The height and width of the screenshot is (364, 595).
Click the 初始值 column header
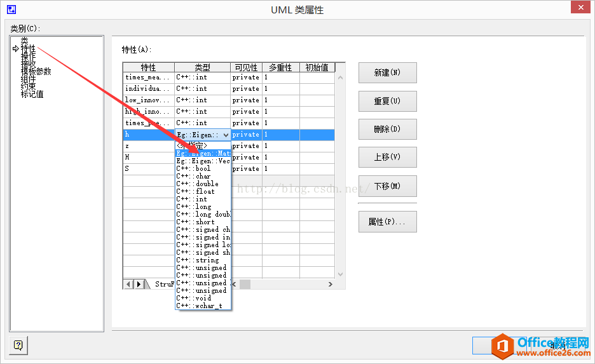317,67
